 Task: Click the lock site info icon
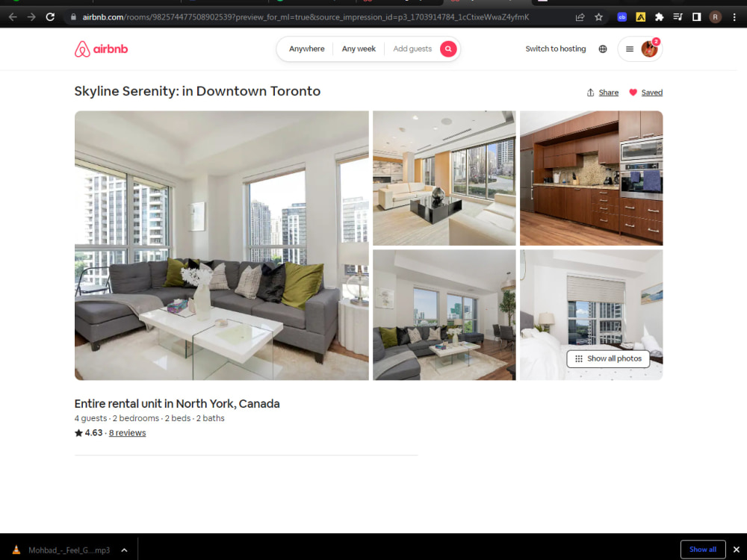click(73, 17)
